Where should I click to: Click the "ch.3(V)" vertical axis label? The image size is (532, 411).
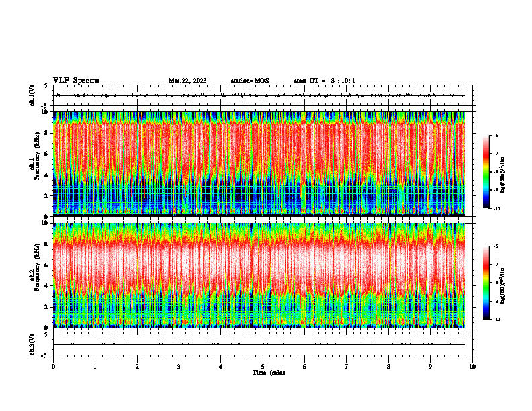32,345
